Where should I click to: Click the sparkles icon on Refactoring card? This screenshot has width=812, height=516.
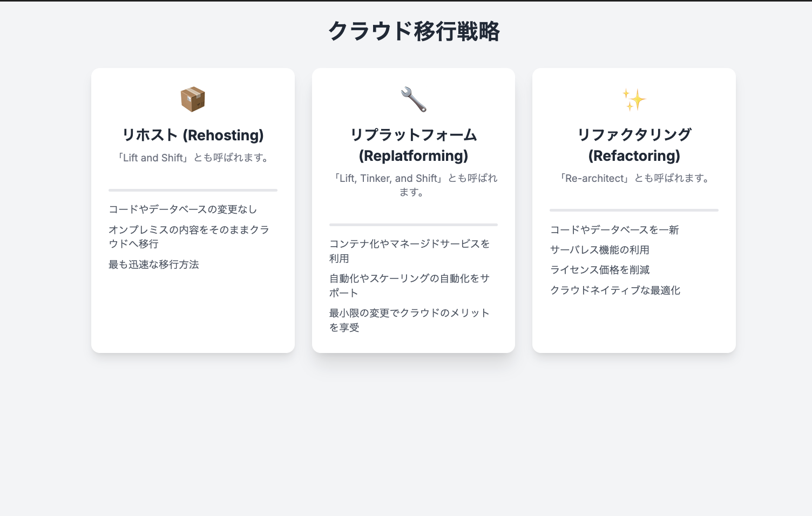634,99
